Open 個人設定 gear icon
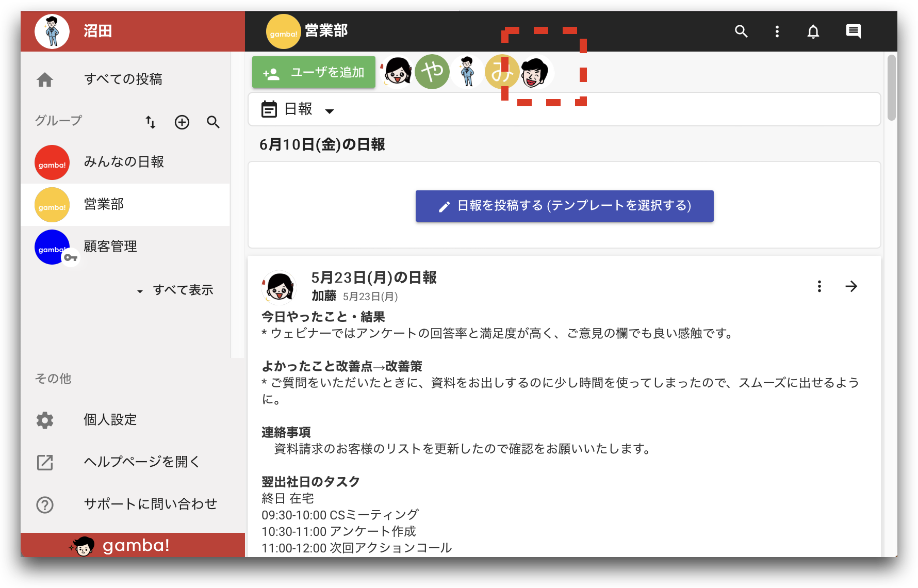Viewport: 918px width, 588px height. pyautogui.click(x=45, y=420)
